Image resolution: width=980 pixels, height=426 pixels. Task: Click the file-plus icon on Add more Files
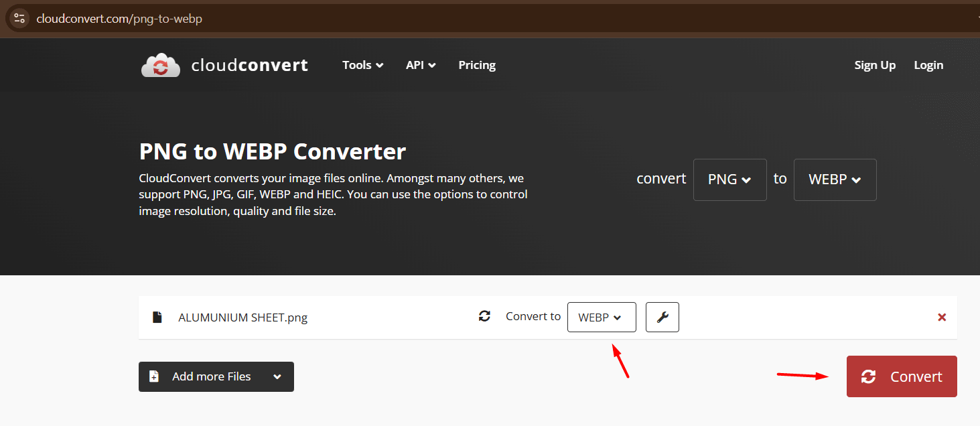tap(154, 376)
